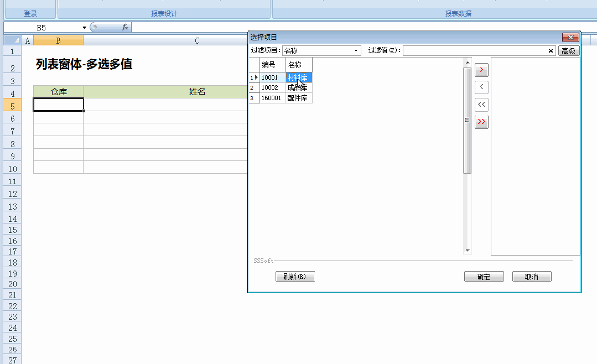
Task: Cancel with the 取消 button
Action: click(532, 277)
